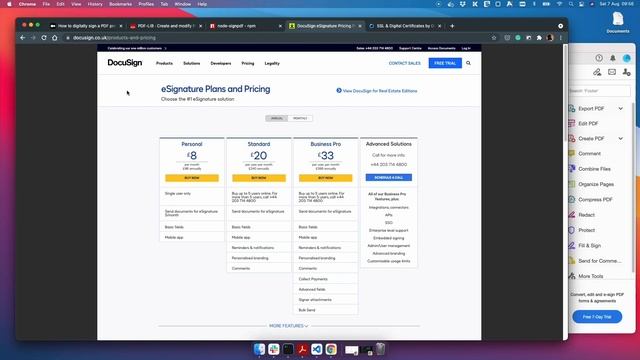Open Adobe Acrobat from the Dock

click(x=302, y=349)
